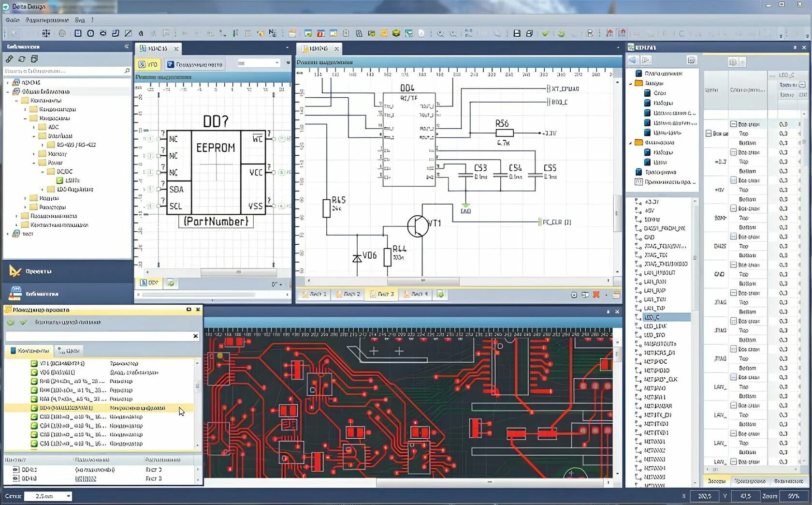Click the green refresh icon next to the schematic sheet tabs
812x505 pixels.
click(441, 294)
